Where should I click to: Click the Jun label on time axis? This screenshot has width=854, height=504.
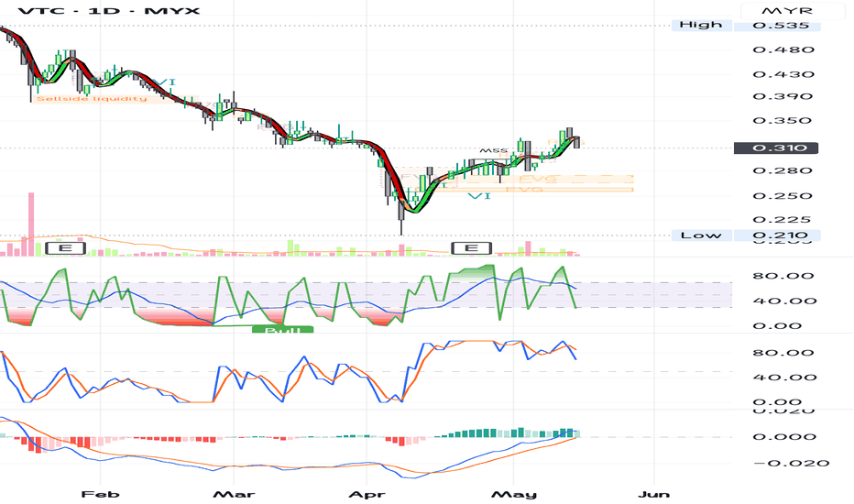(653, 494)
